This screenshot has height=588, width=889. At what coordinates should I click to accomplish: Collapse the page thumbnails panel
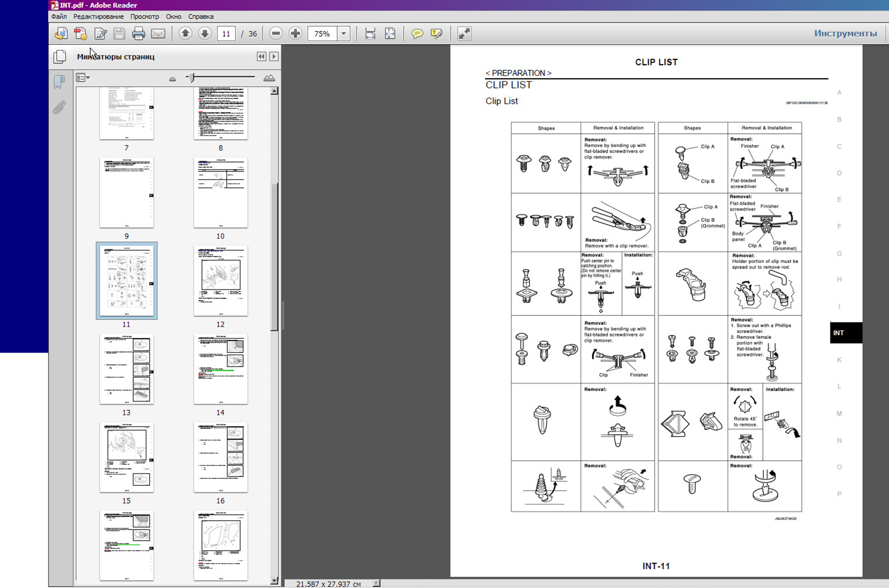pyautogui.click(x=261, y=56)
